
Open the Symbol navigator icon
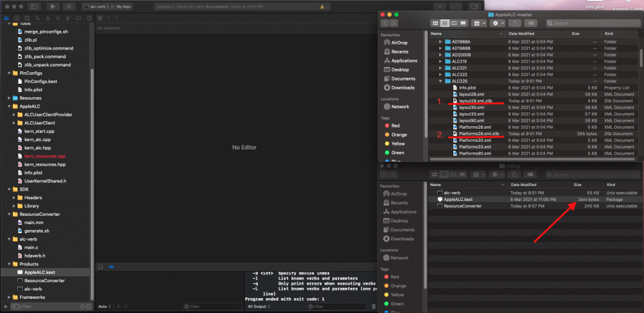tap(27, 18)
